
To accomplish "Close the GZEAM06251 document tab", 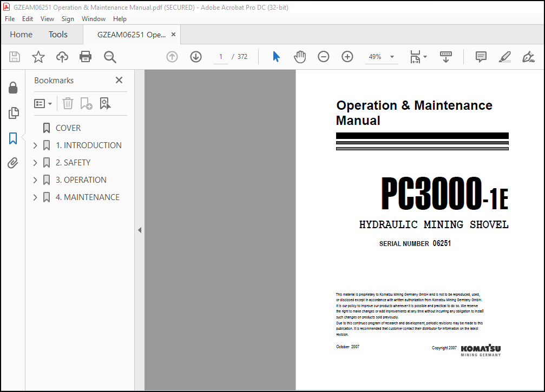I will (173, 35).
